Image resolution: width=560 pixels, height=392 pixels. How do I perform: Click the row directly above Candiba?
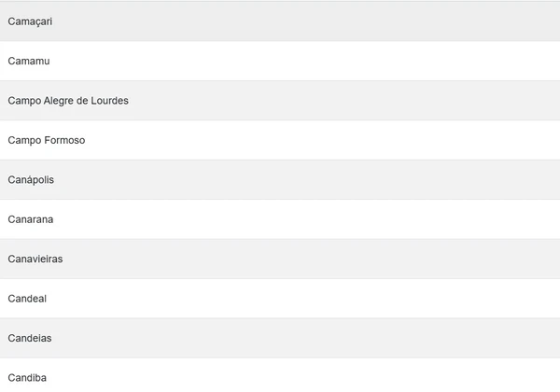(30, 338)
